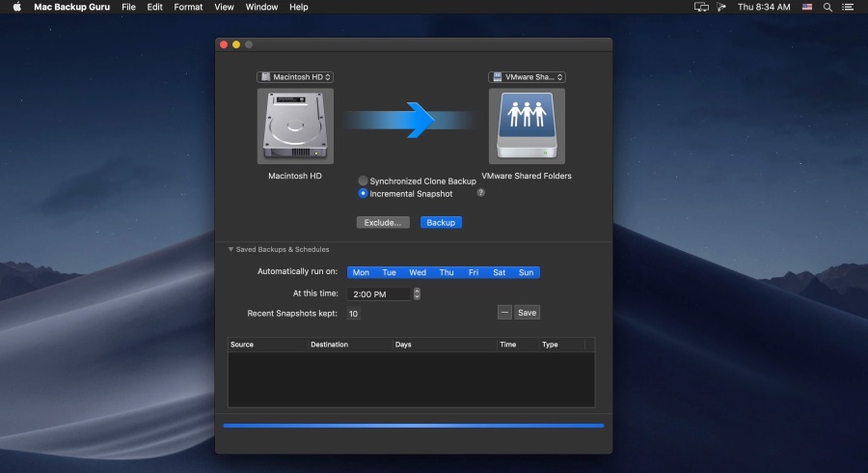Click the Destination column header
868x473 pixels.
pyautogui.click(x=350, y=345)
